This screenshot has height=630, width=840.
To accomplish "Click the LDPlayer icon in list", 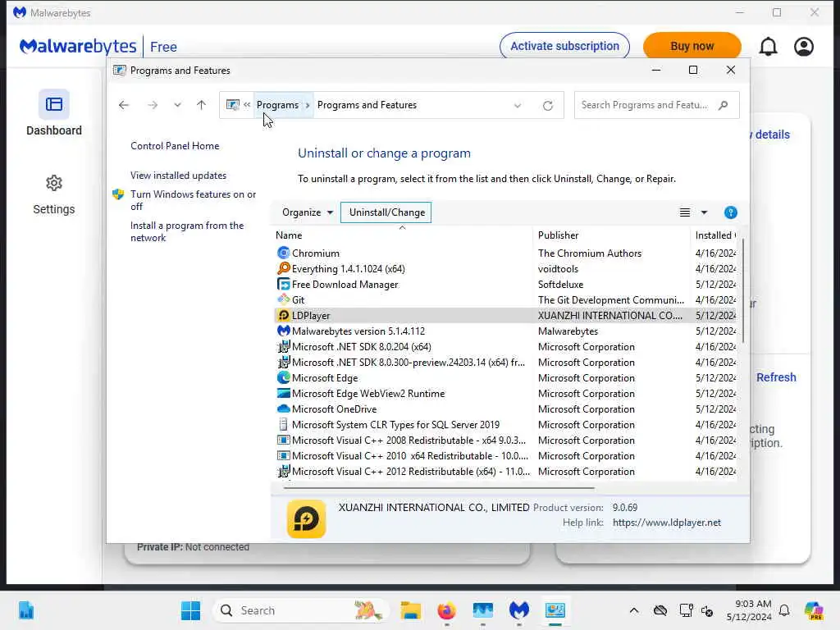I will pos(283,316).
